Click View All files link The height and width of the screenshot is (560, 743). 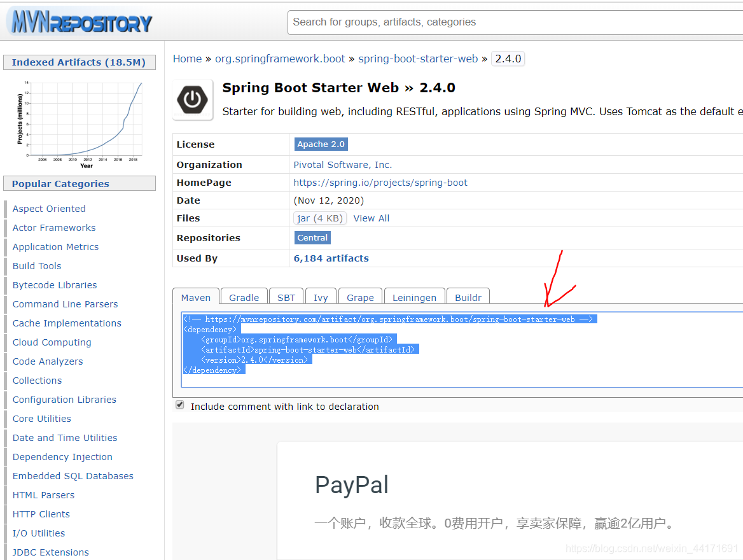click(371, 218)
